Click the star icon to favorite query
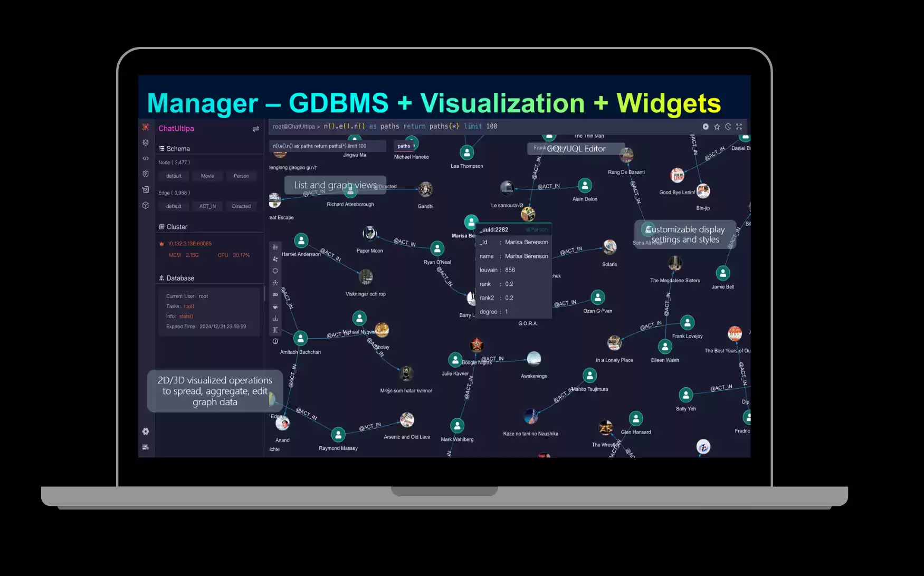 click(717, 127)
